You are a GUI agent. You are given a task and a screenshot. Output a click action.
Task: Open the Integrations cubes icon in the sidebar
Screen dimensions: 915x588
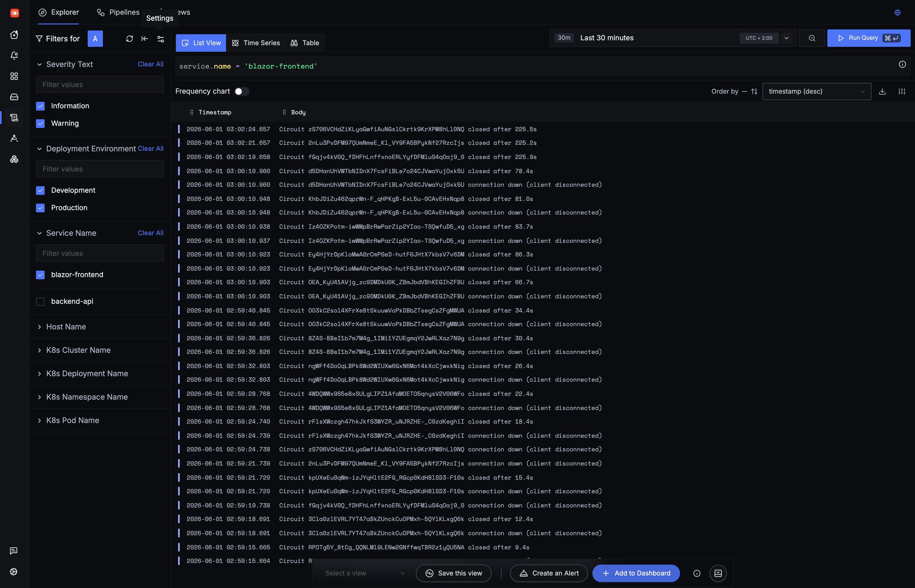(14, 159)
